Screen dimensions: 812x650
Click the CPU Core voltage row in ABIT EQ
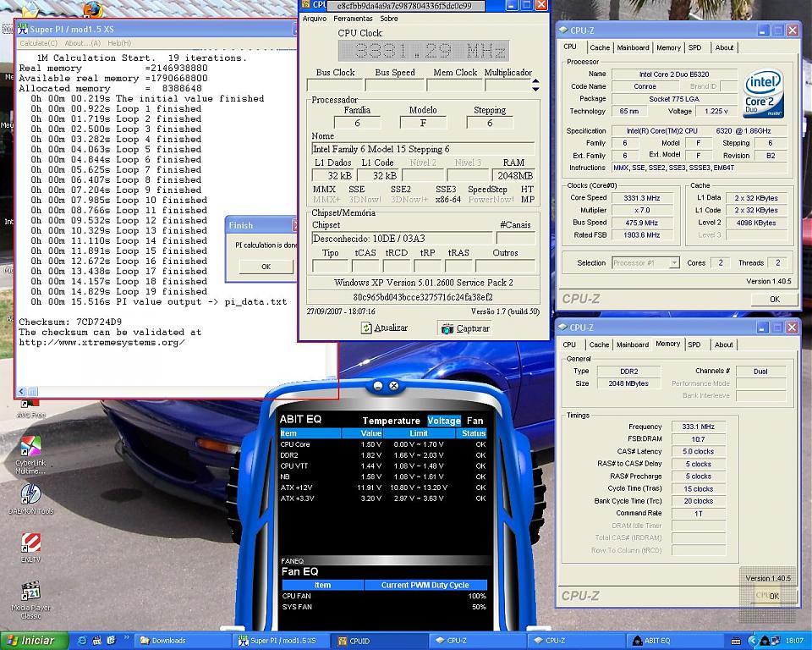[x=383, y=444]
